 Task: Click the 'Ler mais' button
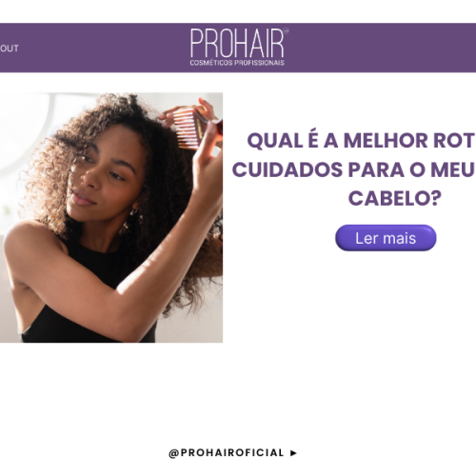click(386, 238)
